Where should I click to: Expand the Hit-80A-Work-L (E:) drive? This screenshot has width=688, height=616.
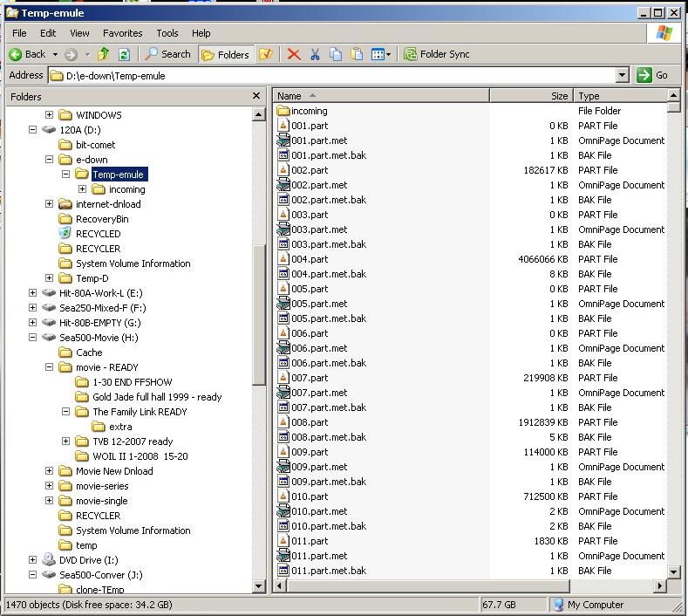33,293
